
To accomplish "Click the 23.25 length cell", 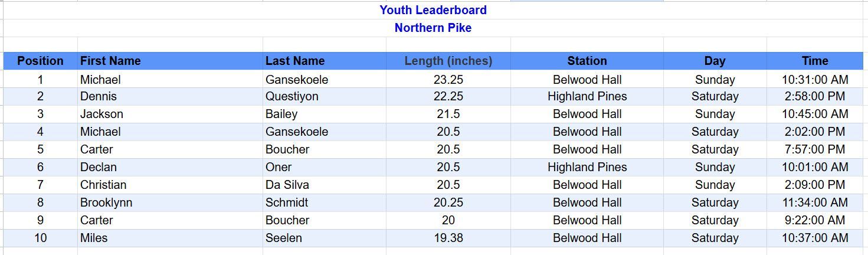I will [448, 80].
